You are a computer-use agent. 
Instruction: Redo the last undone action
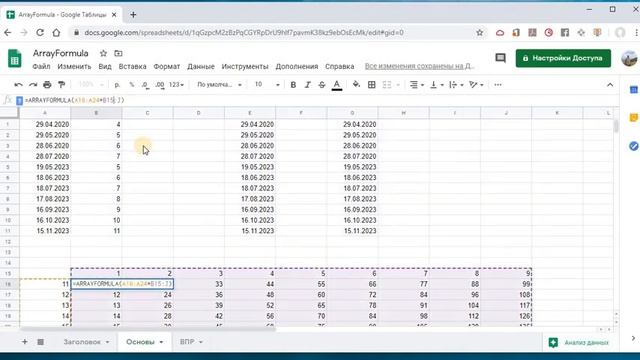[x=33, y=85]
